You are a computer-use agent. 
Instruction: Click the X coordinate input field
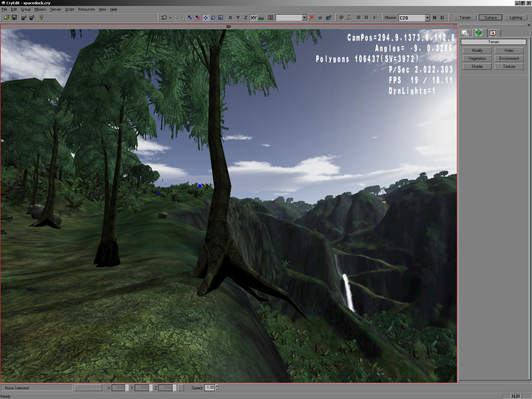click(x=118, y=388)
